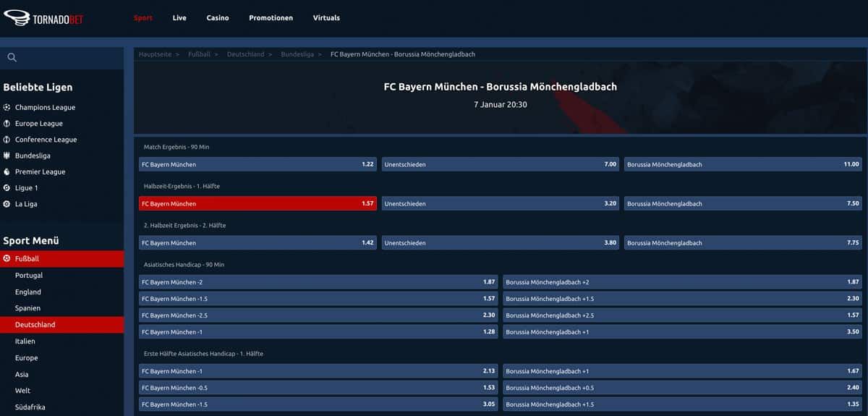868x416 pixels.
Task: Open the Live tab
Action: 179,18
